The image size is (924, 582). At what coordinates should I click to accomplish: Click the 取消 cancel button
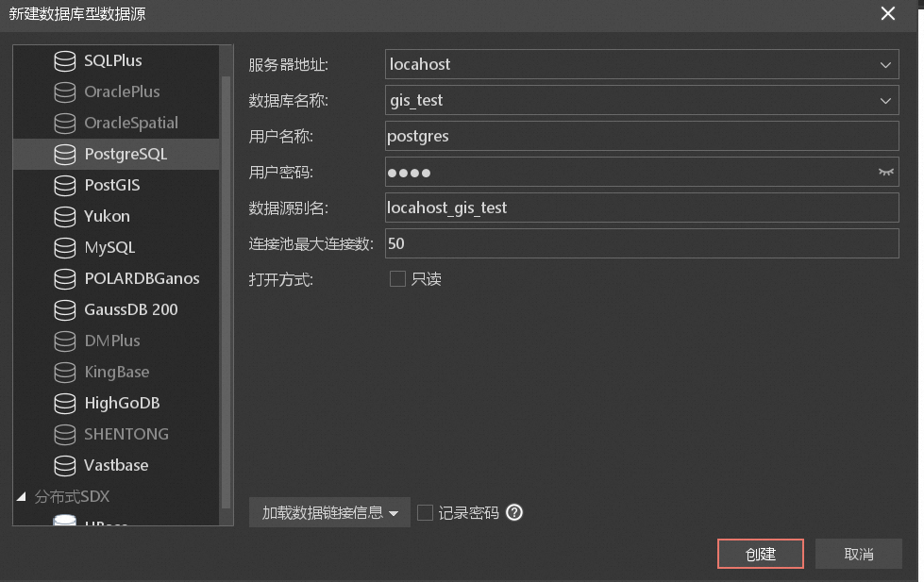coord(859,554)
